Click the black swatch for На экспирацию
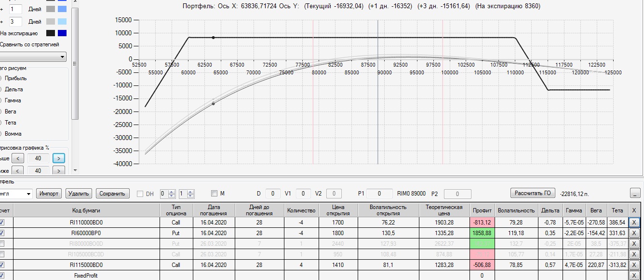This screenshot has width=644, height=280. click(51, 33)
